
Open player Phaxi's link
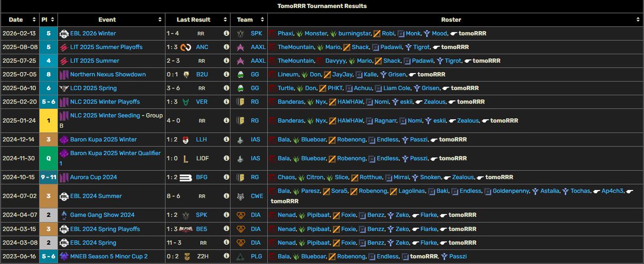click(286, 33)
